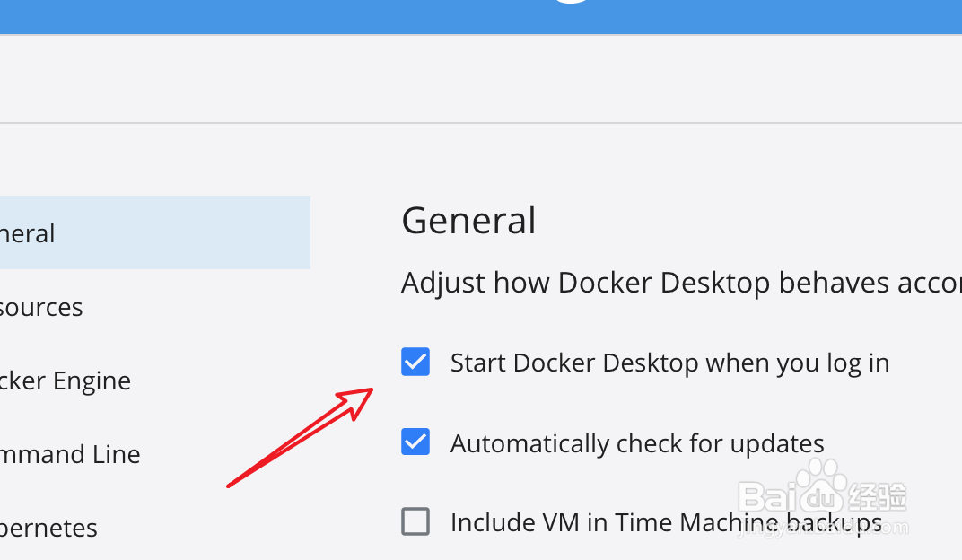The image size is (962, 560).
Task: Switch to the Resources section
Action: click(41, 307)
